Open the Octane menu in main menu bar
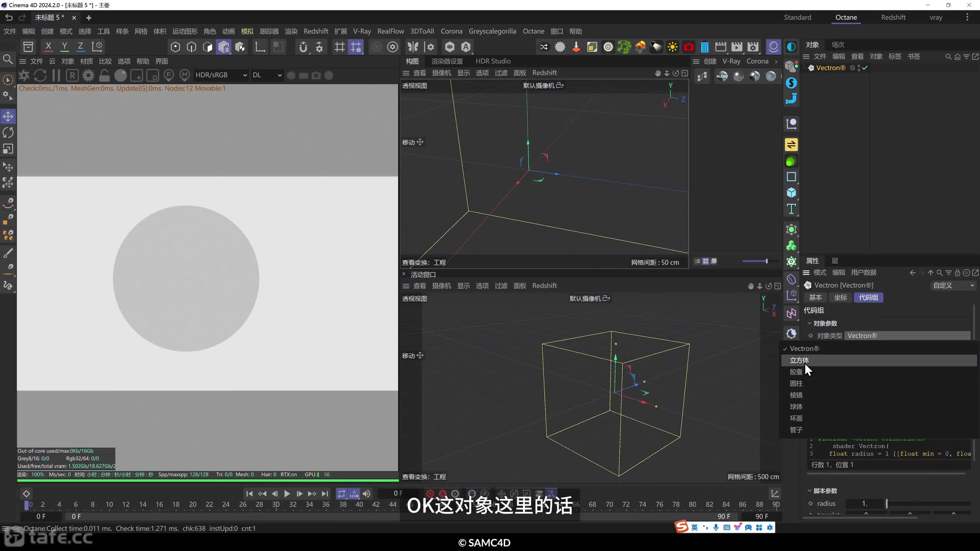 [533, 31]
